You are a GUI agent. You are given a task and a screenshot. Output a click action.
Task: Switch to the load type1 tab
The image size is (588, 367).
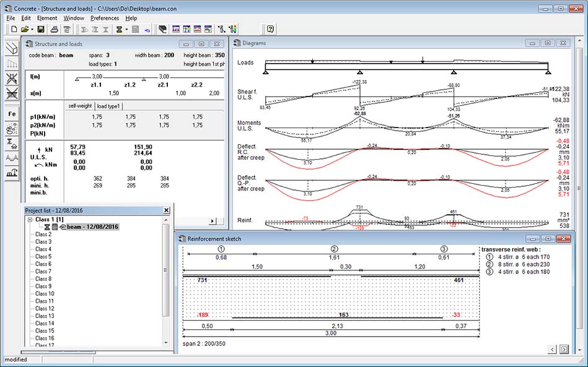108,106
